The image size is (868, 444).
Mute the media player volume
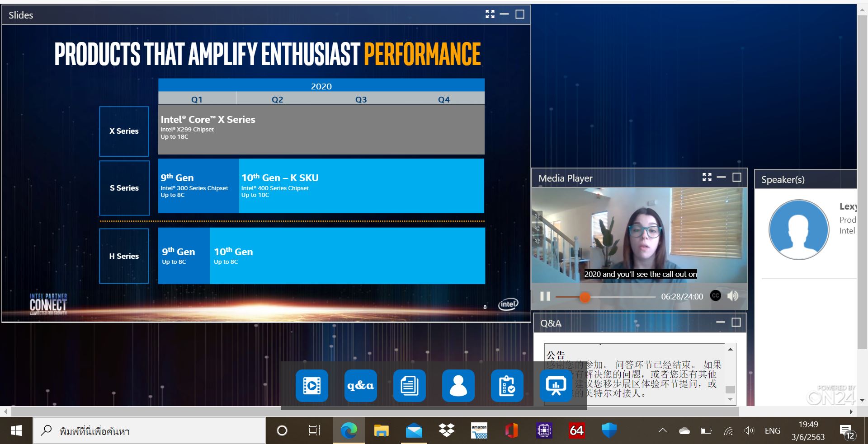tap(733, 296)
